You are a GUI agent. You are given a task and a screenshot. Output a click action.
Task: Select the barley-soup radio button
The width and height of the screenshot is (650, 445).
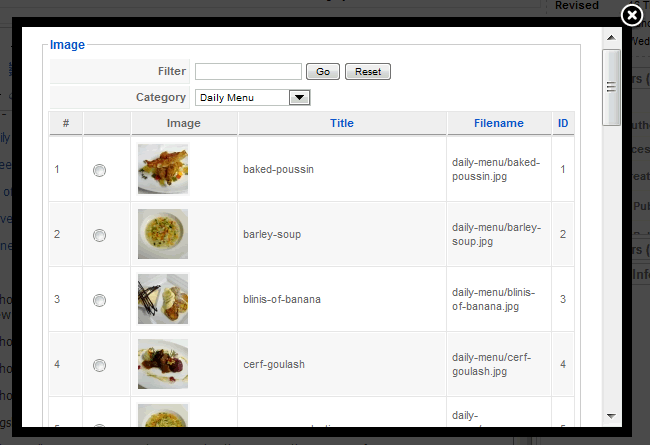(x=99, y=235)
